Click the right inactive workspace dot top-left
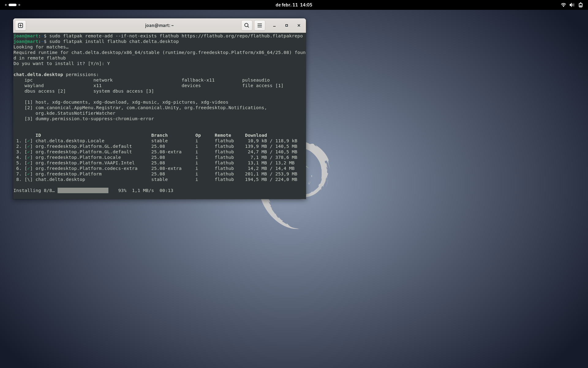This screenshot has width=588, height=368. 19,5
